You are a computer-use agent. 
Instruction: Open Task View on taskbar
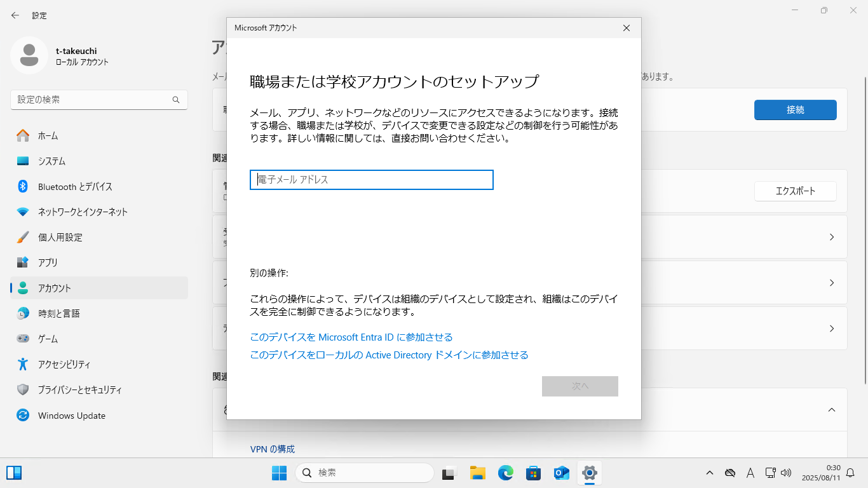pyautogui.click(x=449, y=473)
